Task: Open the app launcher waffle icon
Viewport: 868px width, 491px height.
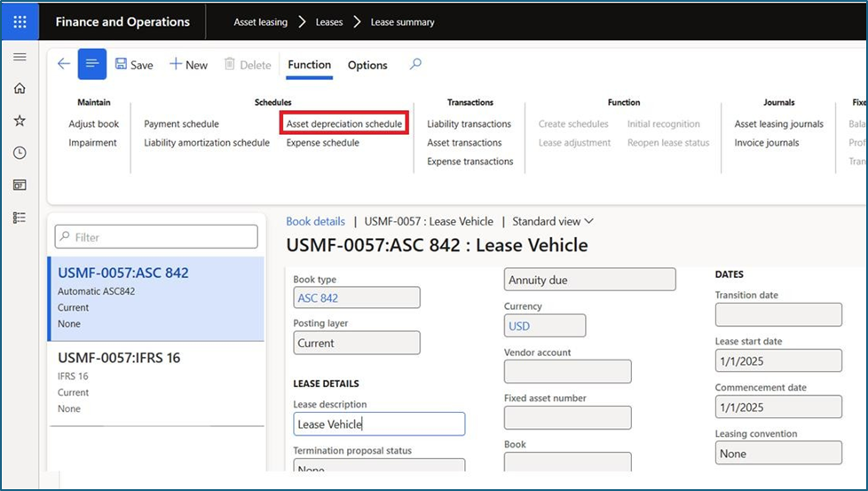Action: (x=20, y=22)
